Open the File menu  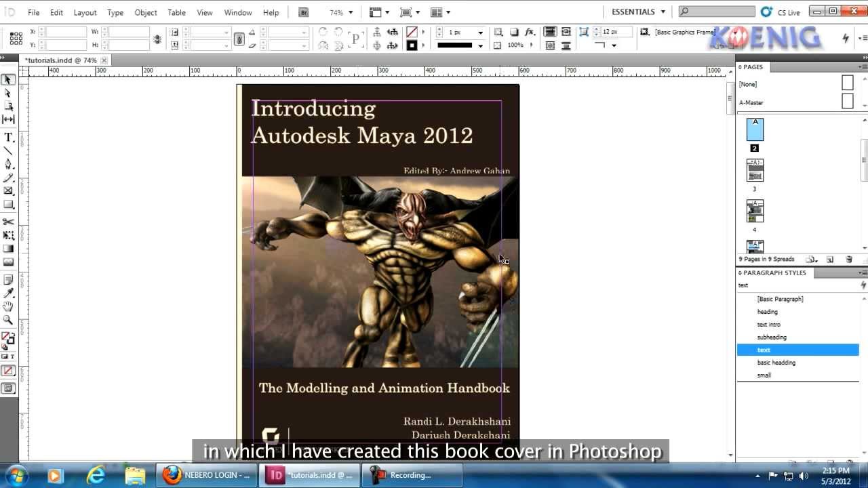pyautogui.click(x=33, y=12)
